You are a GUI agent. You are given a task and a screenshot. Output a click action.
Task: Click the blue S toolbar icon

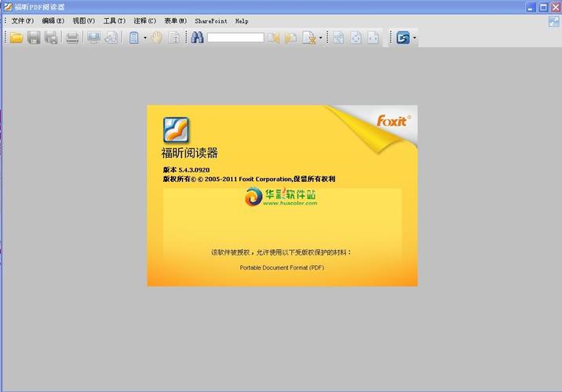click(403, 38)
